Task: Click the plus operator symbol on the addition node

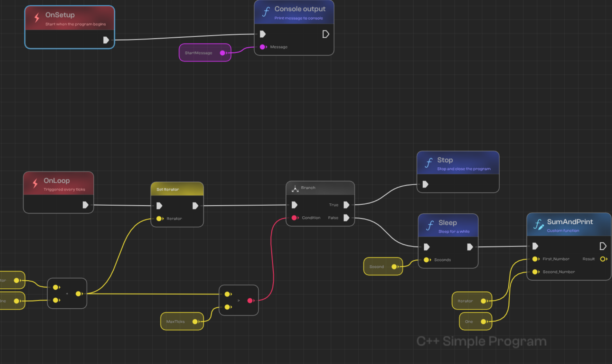Action: click(x=67, y=294)
